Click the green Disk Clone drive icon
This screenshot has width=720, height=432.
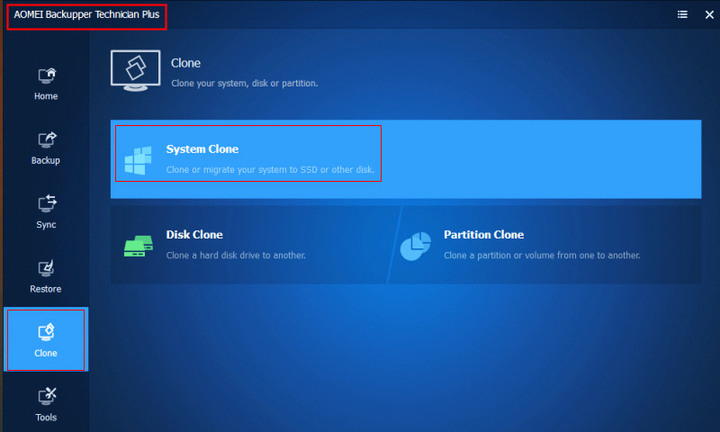click(138, 246)
